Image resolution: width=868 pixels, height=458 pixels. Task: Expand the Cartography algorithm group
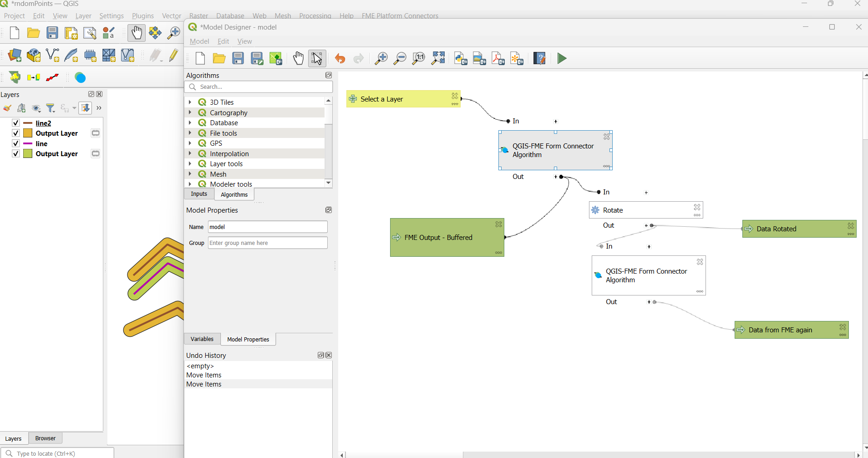[x=190, y=112]
